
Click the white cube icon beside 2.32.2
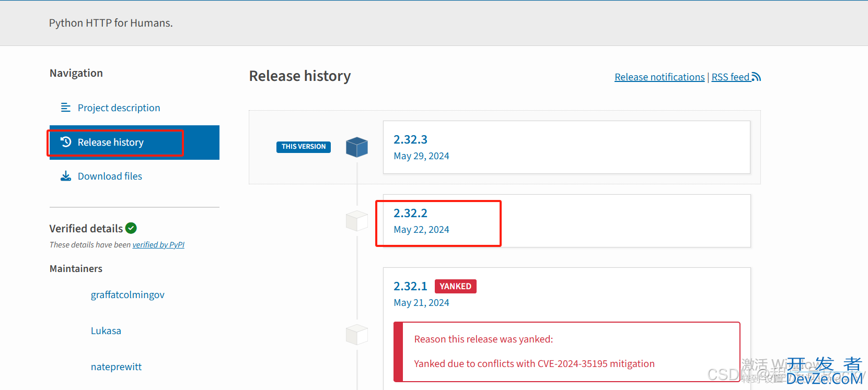tap(357, 221)
